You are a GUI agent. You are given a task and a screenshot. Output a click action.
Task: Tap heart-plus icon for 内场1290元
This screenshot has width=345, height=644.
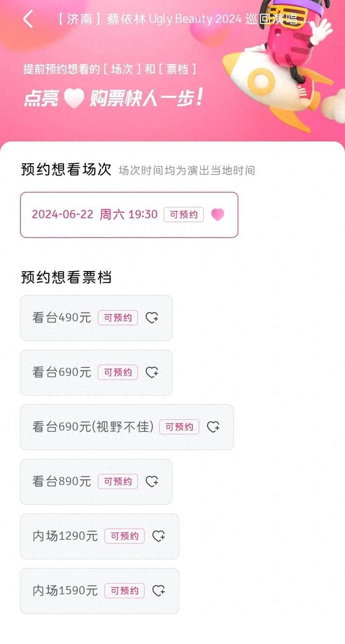pos(158,536)
